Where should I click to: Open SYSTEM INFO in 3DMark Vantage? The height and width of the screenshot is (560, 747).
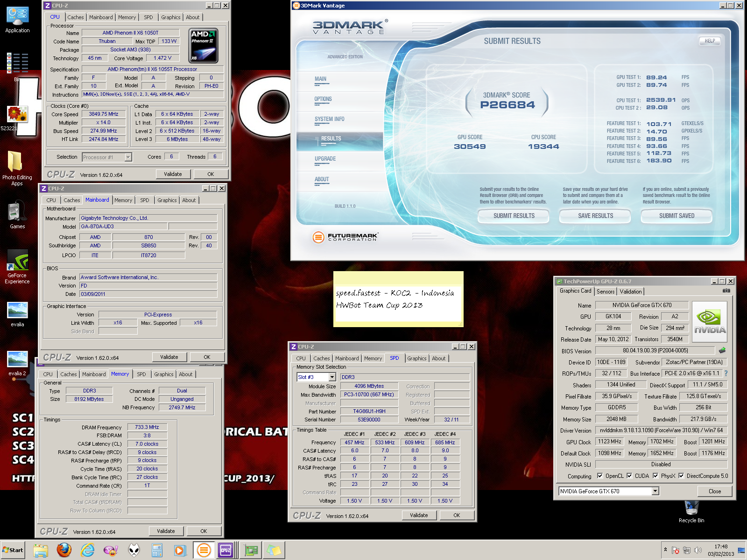point(330,119)
